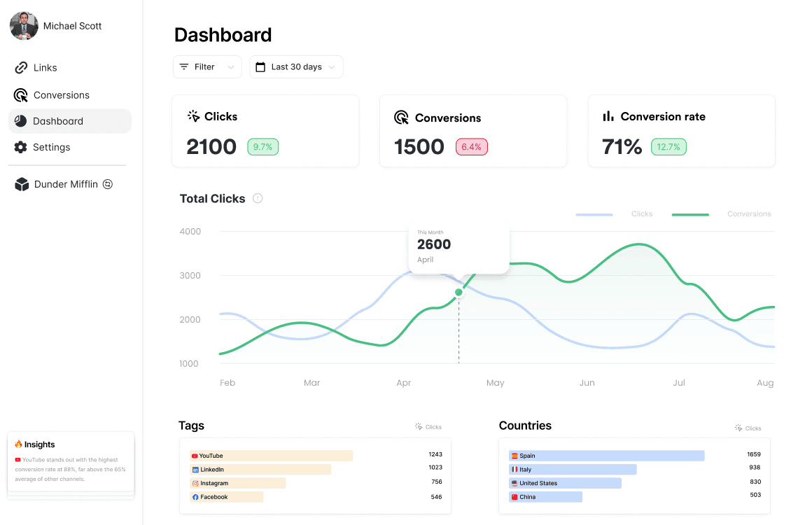Click the Michael Scott user name

click(73, 26)
